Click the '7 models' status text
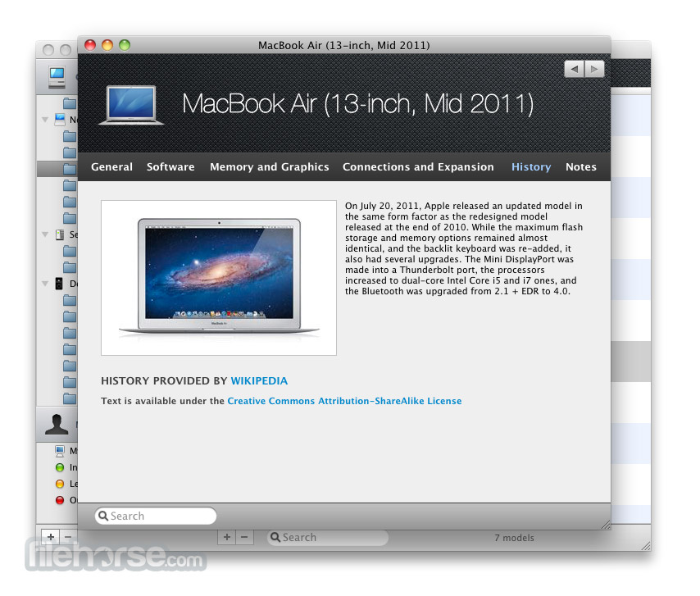700x596 pixels. [514, 538]
